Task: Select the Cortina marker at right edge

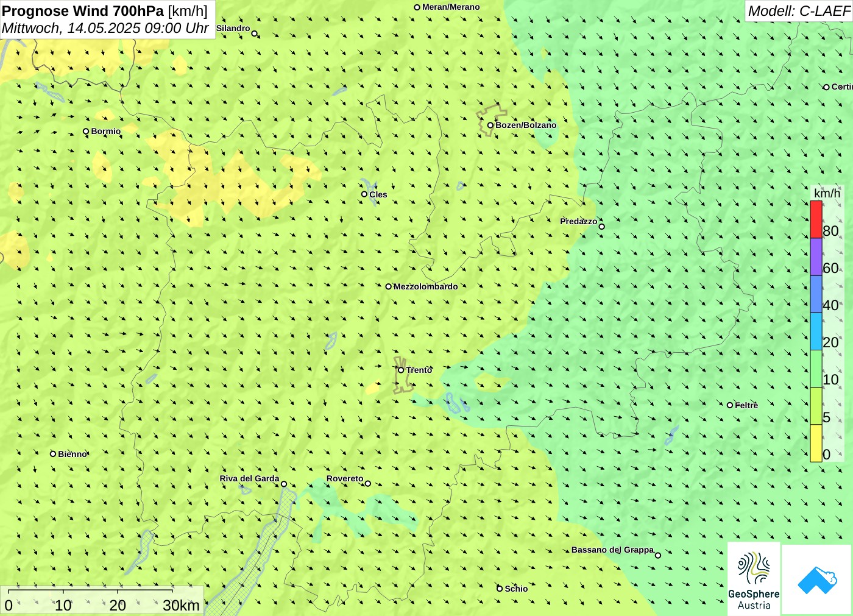Action: (827, 87)
